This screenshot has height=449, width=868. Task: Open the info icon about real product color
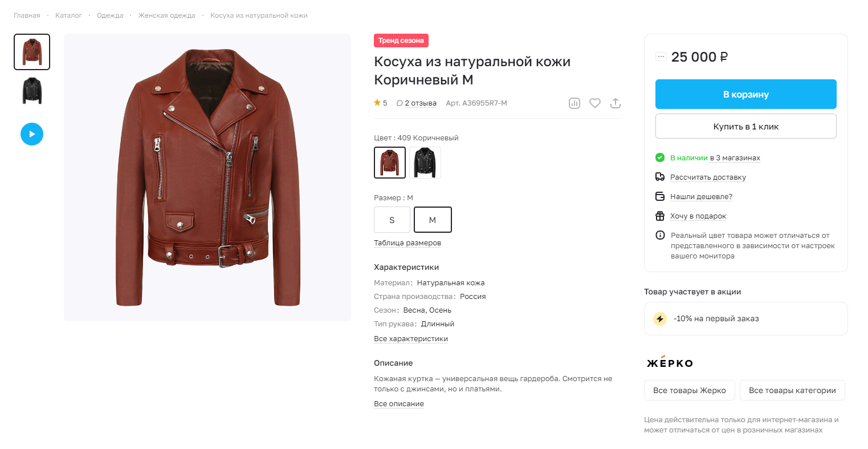(660, 235)
